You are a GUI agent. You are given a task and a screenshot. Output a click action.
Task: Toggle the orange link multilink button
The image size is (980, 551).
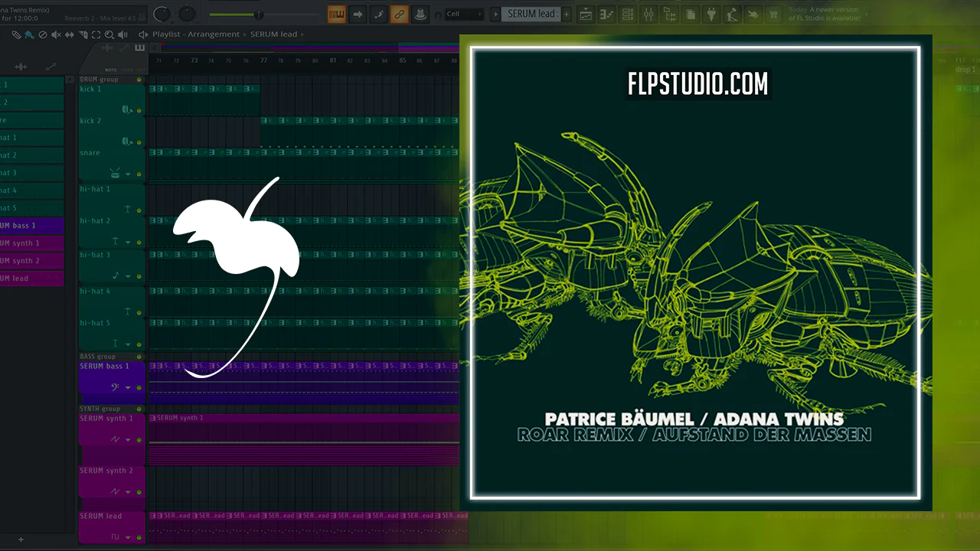pos(399,14)
